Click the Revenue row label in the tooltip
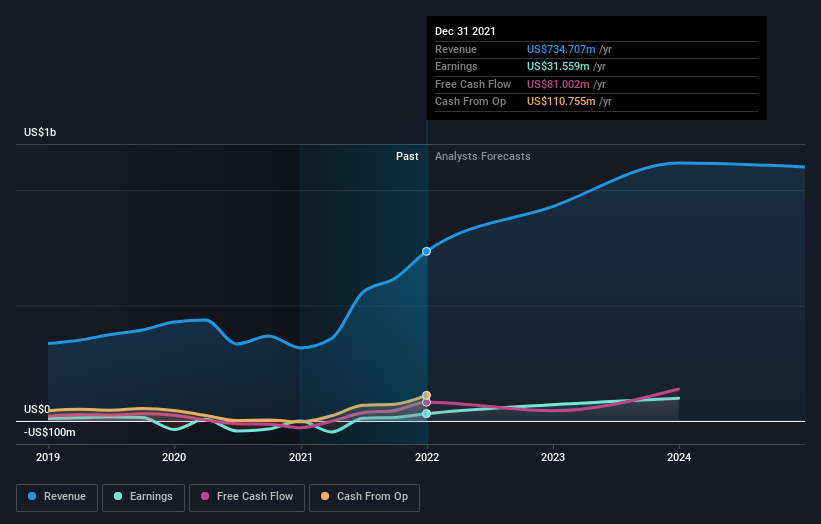 point(456,49)
